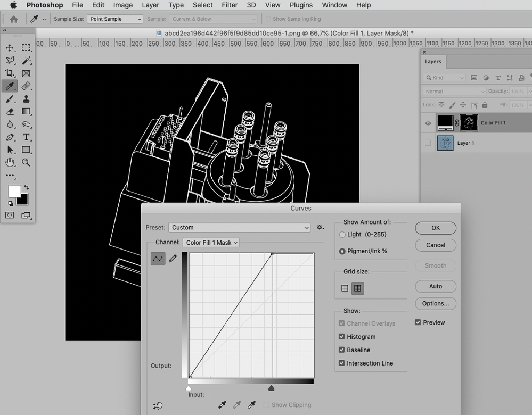Select the Zoom tool
532x415 pixels.
(x=26, y=163)
